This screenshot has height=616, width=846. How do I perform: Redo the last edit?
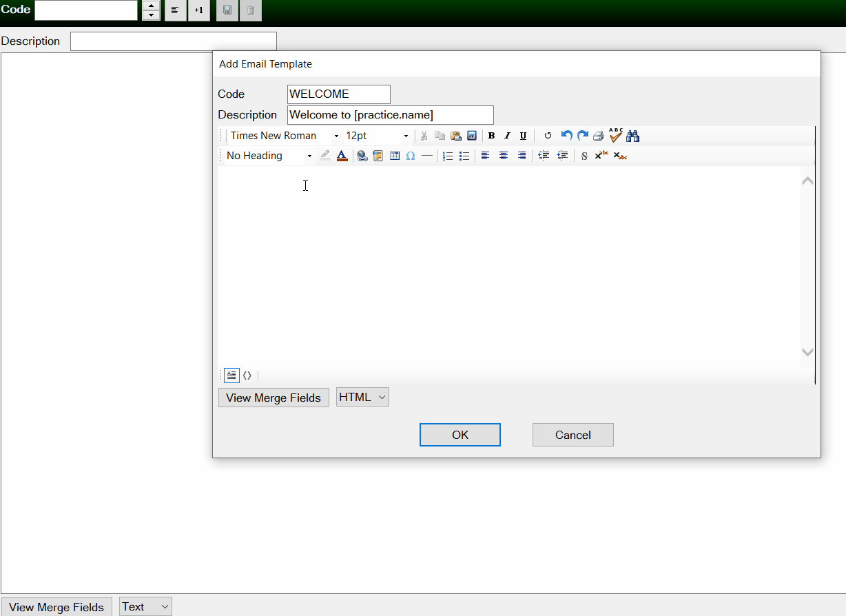pos(583,136)
